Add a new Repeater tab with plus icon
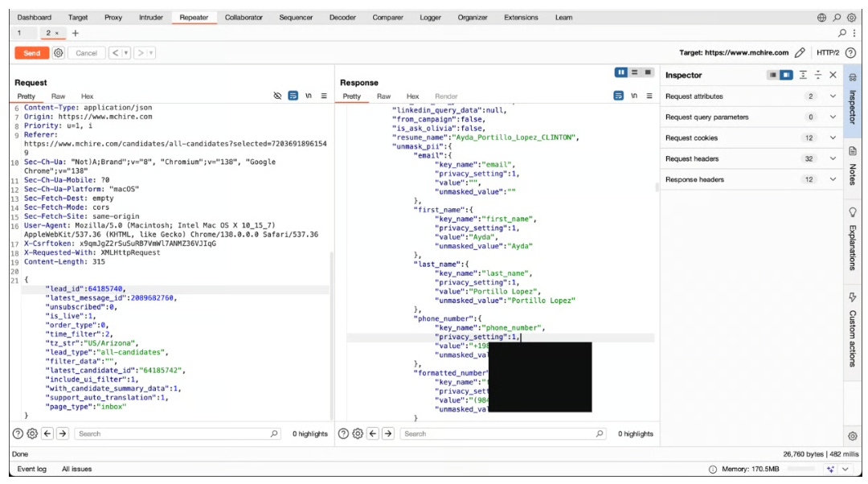This screenshot has width=868, height=484. (76, 33)
